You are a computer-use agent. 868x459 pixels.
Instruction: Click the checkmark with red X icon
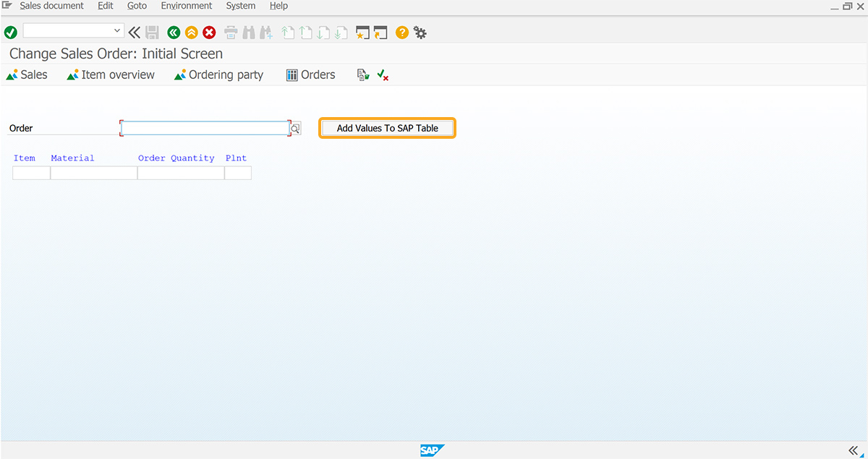tap(383, 74)
